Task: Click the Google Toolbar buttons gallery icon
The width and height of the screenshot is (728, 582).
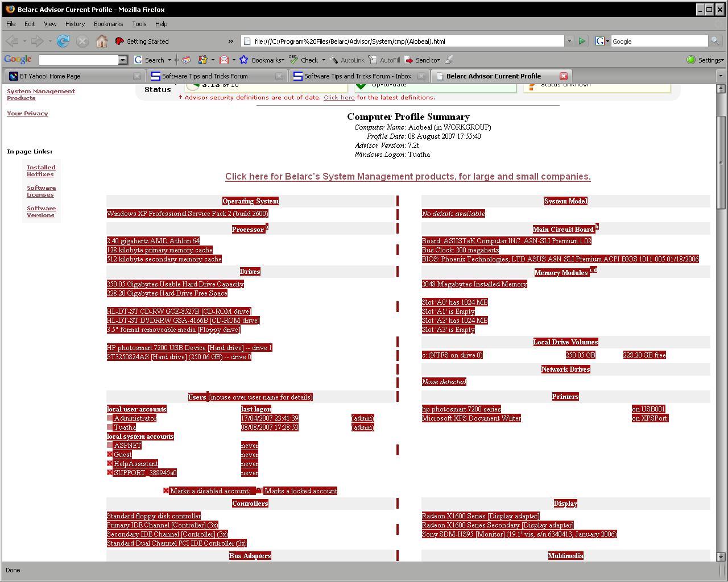Action: [x=202, y=60]
